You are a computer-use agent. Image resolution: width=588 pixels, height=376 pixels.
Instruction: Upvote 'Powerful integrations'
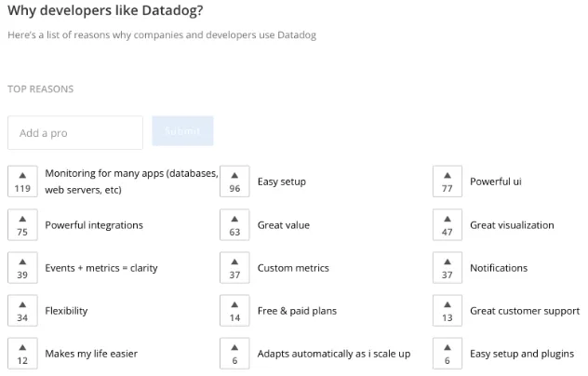pos(22,225)
